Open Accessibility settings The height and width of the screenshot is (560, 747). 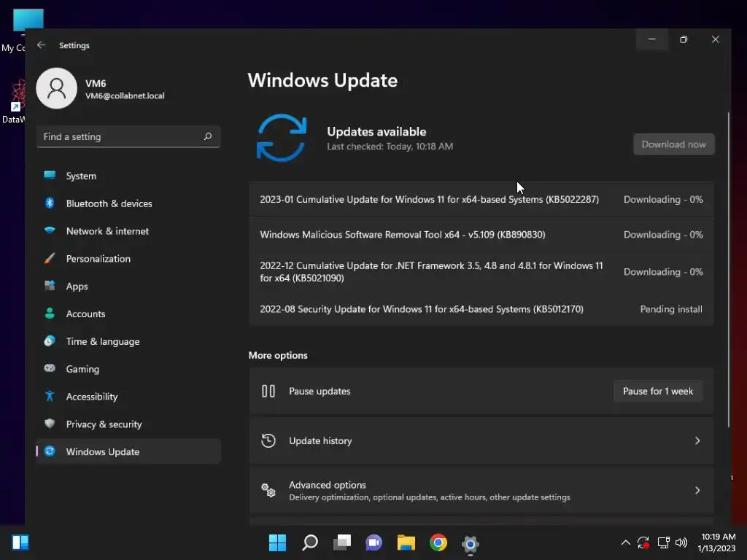click(x=128, y=397)
